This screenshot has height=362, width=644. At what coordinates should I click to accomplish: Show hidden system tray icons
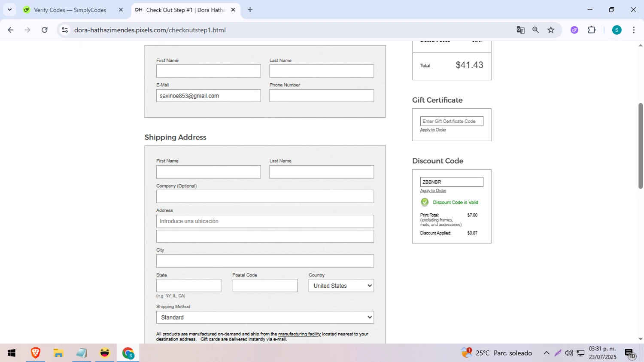point(547,353)
